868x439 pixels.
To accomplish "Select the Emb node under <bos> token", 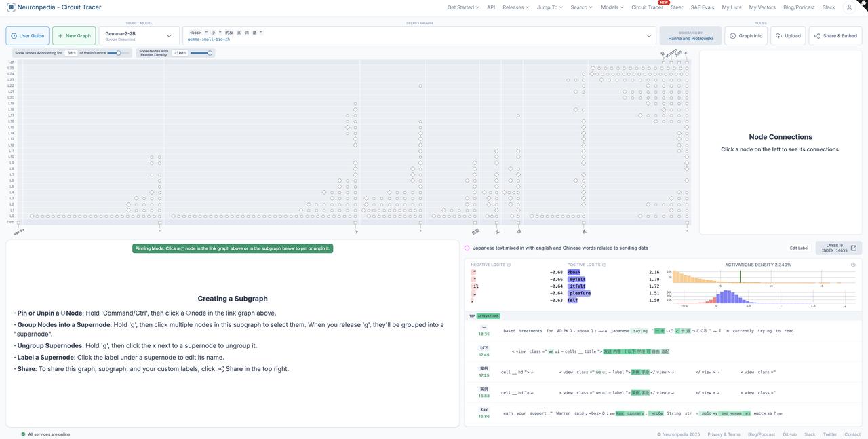I will [x=18, y=223].
